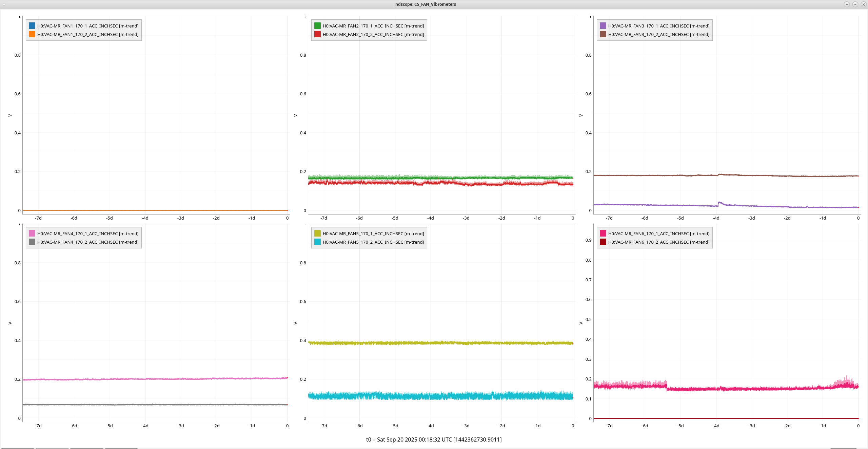Click the dark red FAN6_170_2 legend swatch

coord(603,242)
